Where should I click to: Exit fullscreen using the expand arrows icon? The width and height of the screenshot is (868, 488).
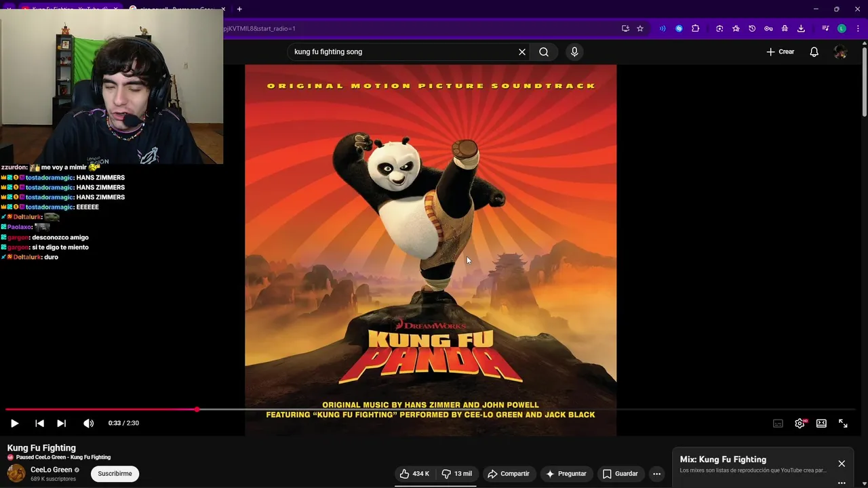point(843,424)
